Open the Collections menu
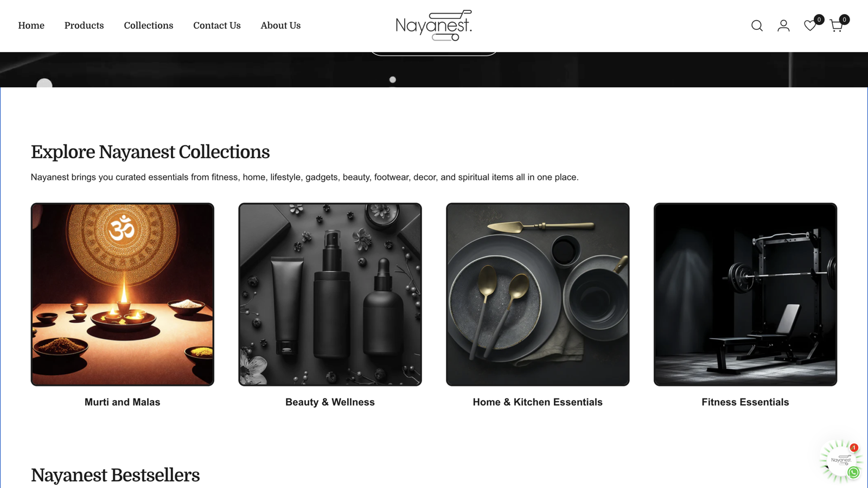Image resolution: width=868 pixels, height=488 pixels. click(149, 25)
